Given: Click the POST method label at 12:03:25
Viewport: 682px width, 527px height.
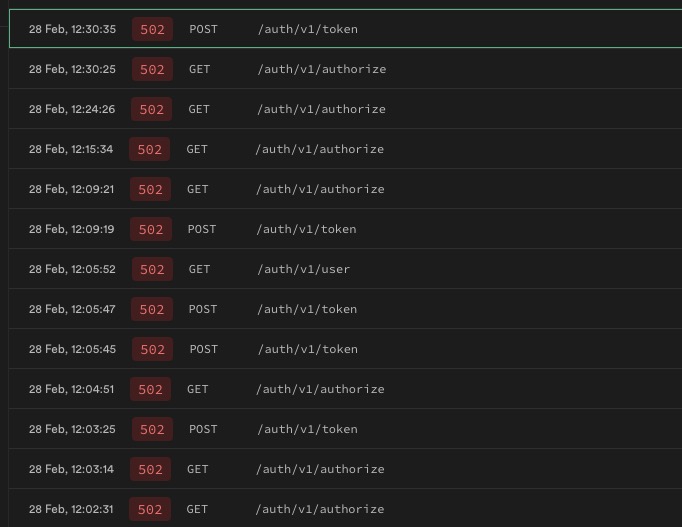Looking at the screenshot, I should (x=203, y=429).
